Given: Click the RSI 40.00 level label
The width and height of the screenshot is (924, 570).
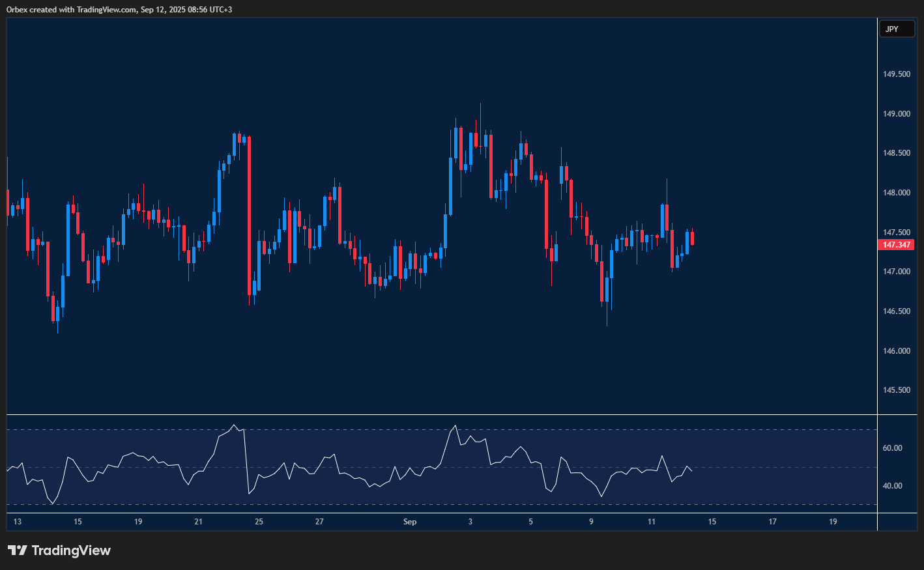Looking at the screenshot, I should pyautogui.click(x=892, y=486).
